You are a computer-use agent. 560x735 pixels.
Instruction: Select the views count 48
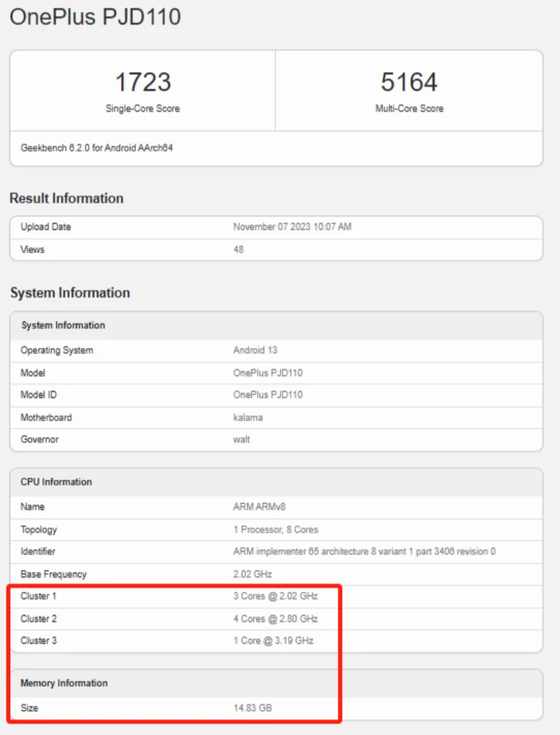[x=238, y=249]
